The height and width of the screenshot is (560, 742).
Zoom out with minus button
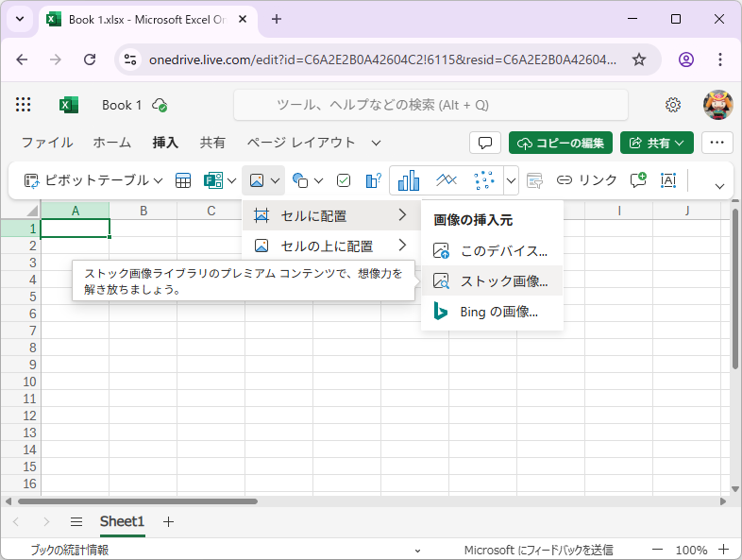657,550
